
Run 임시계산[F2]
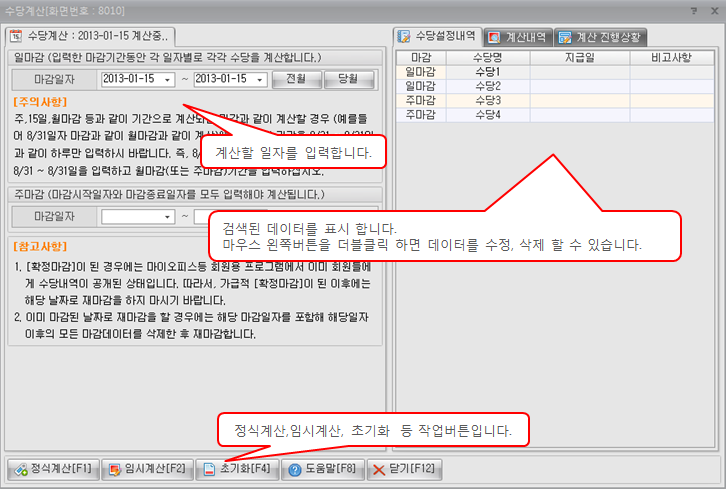coord(147,470)
